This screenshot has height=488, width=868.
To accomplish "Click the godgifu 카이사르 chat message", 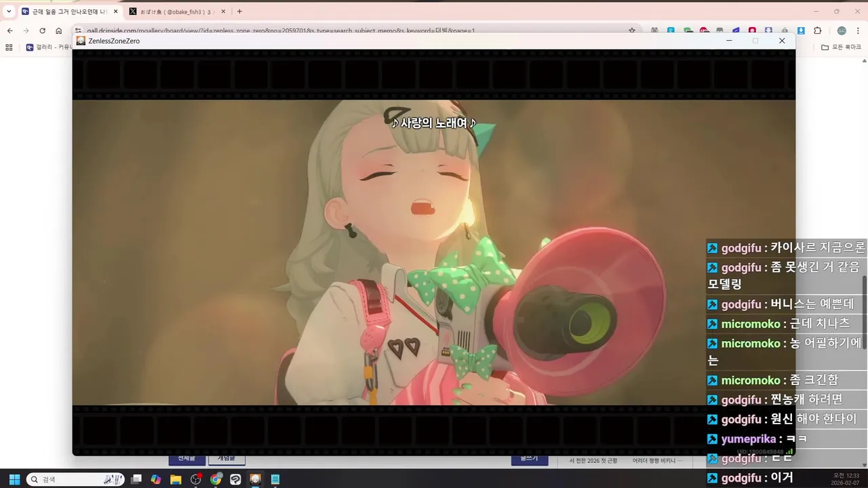I will coord(786,248).
